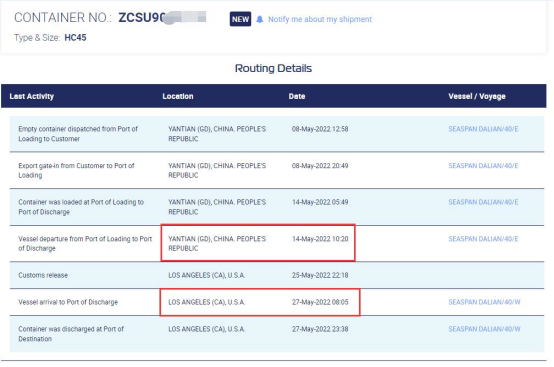This screenshot has height=367, width=554.
Task: Select the date 08-May-2022 12:58
Action: click(x=320, y=129)
